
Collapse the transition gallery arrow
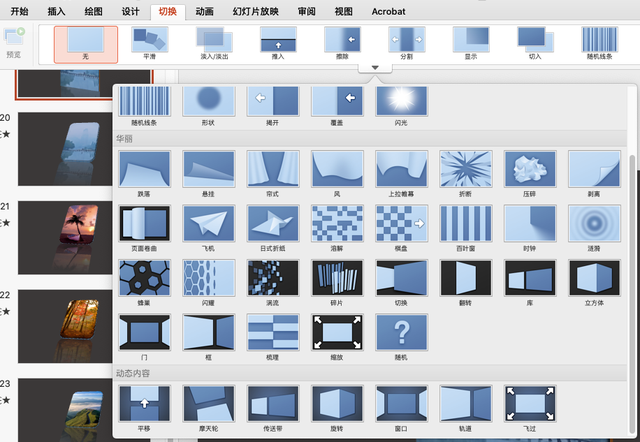point(375,68)
